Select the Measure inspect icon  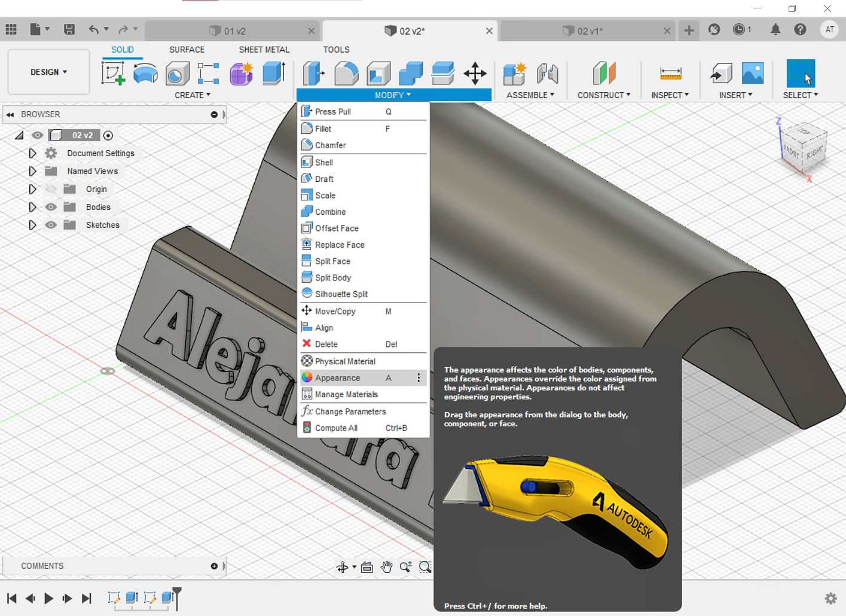click(670, 74)
